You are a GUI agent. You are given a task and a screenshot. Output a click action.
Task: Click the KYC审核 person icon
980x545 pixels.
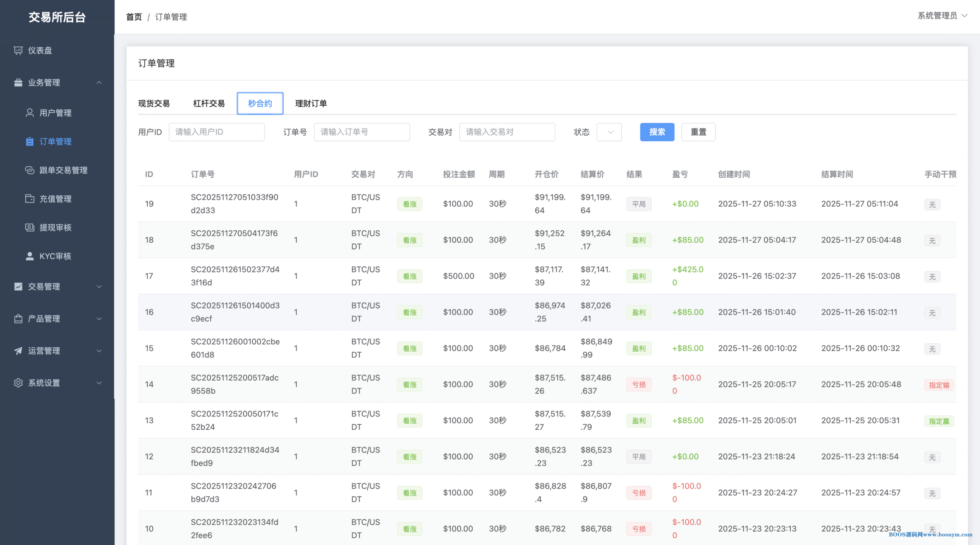click(x=29, y=256)
